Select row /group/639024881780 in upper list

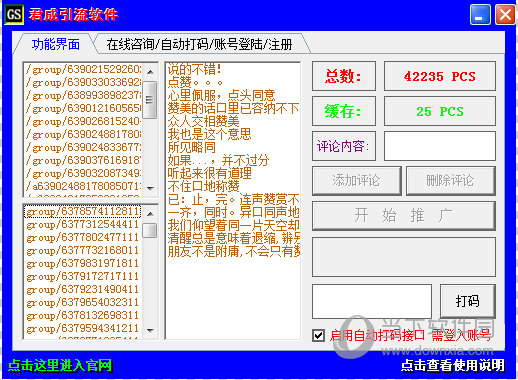84,135
